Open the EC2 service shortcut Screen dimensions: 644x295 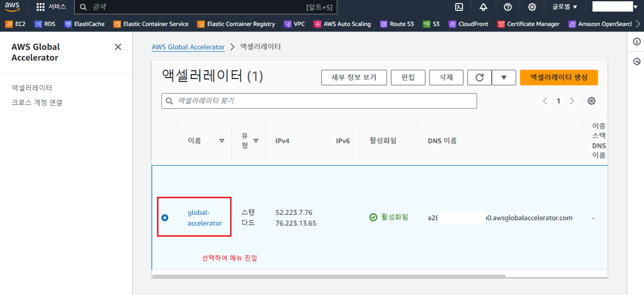(15, 24)
